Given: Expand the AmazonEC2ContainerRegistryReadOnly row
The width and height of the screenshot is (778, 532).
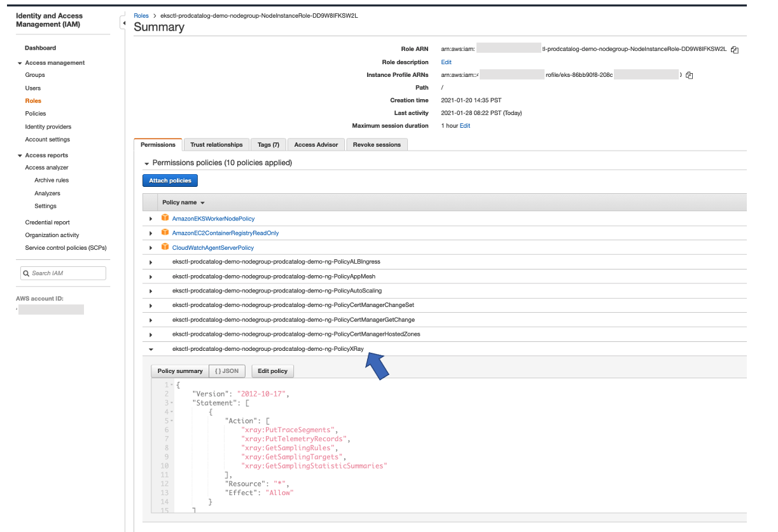Looking at the screenshot, I should (x=151, y=233).
